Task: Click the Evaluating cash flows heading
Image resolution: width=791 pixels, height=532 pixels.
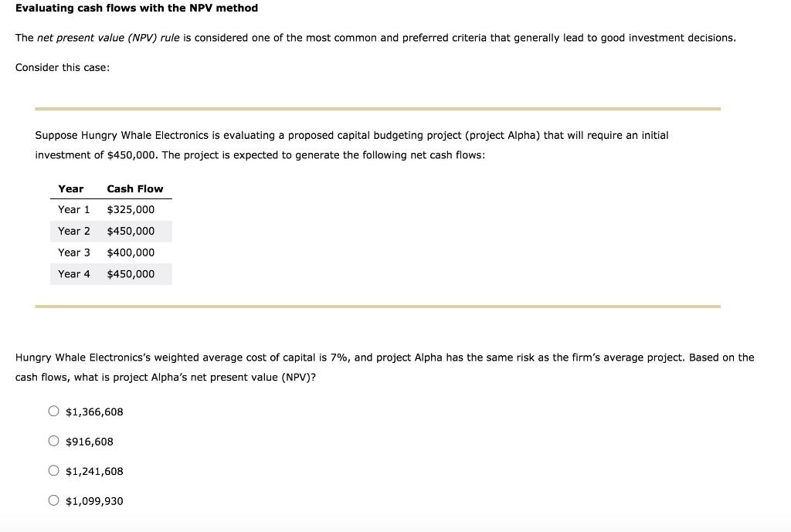Action: point(136,8)
